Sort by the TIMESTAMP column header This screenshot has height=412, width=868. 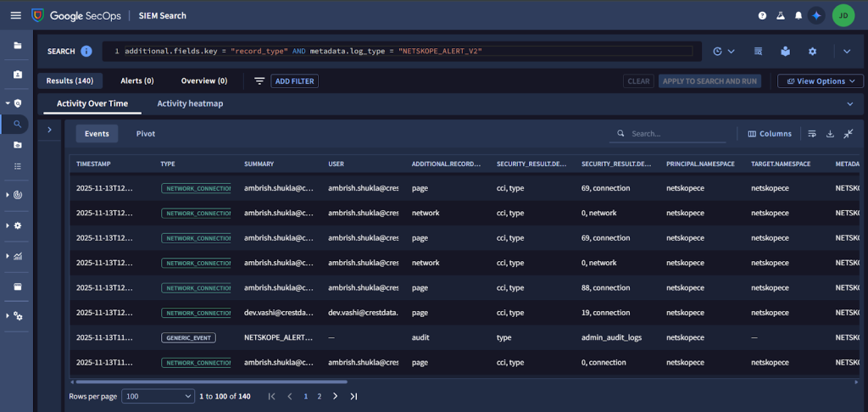93,164
